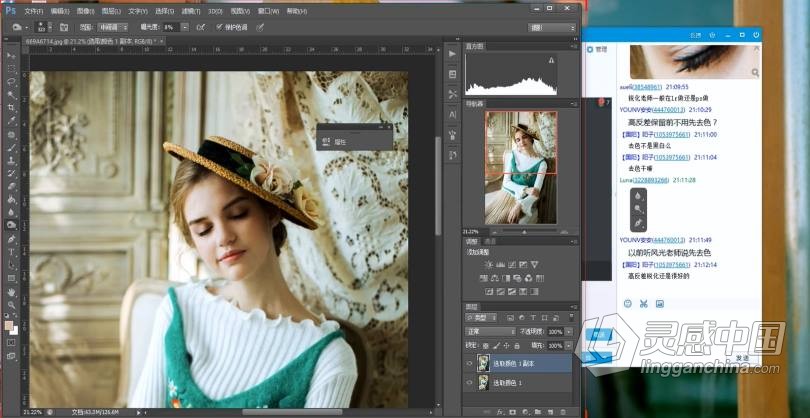Open the 编辑 (Edit) menu
The image size is (810, 418).
tap(61, 11)
